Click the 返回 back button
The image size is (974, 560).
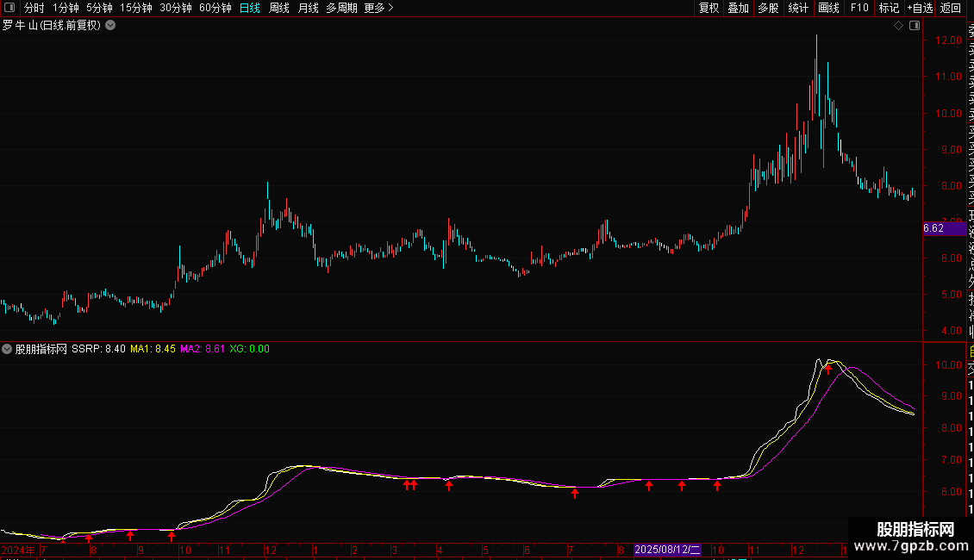[951, 8]
